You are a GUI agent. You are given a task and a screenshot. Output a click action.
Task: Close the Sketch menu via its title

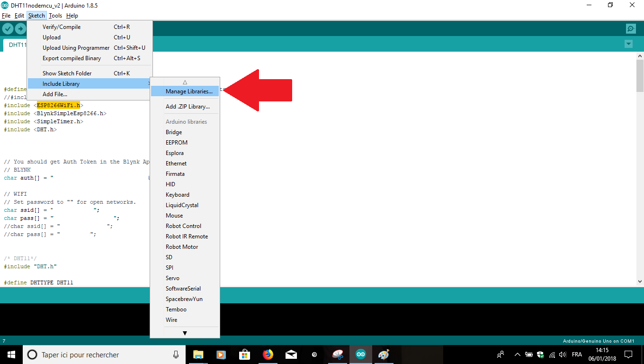point(36,16)
